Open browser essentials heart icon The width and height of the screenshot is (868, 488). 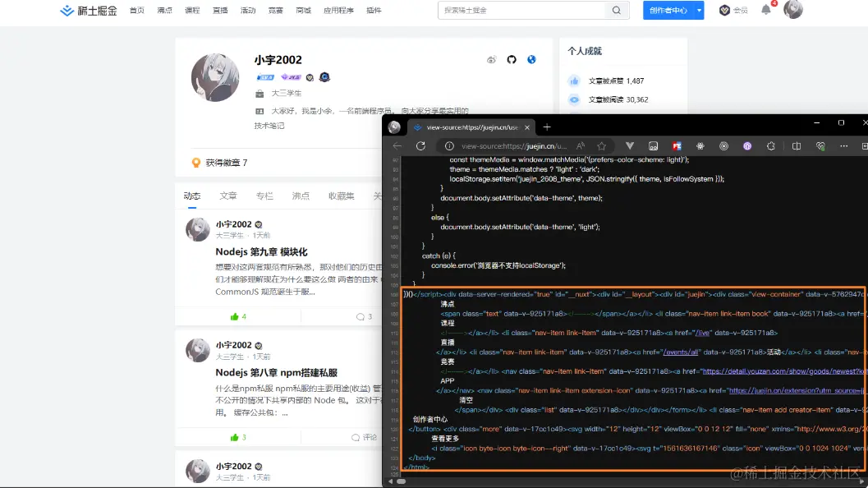point(820,146)
